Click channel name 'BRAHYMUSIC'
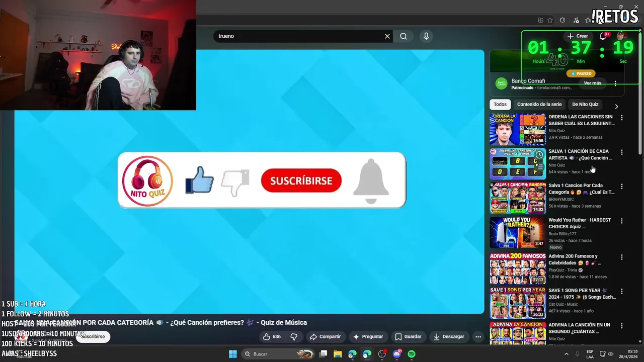The height and width of the screenshot is (362, 644). click(562, 200)
